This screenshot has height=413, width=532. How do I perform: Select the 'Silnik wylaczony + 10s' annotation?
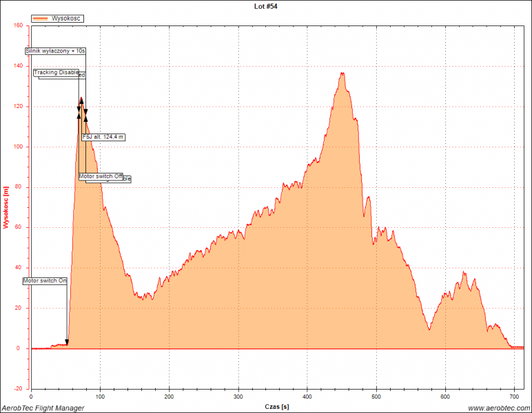[54, 52]
